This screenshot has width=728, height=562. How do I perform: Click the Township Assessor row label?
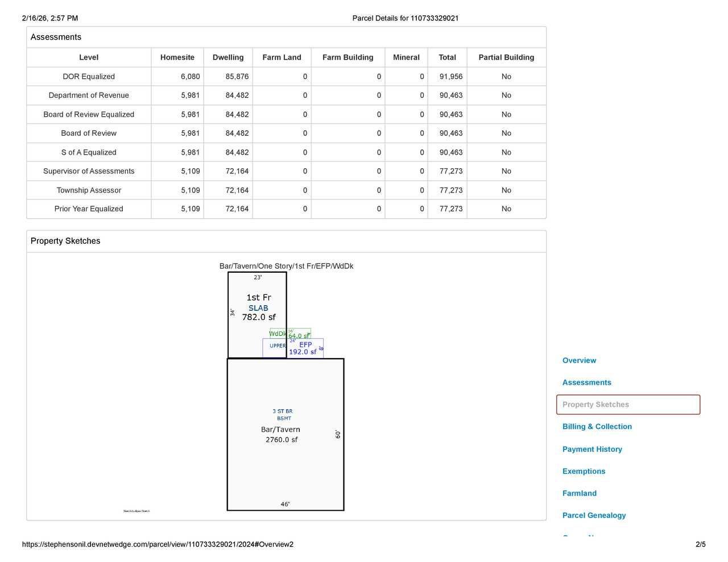click(89, 190)
